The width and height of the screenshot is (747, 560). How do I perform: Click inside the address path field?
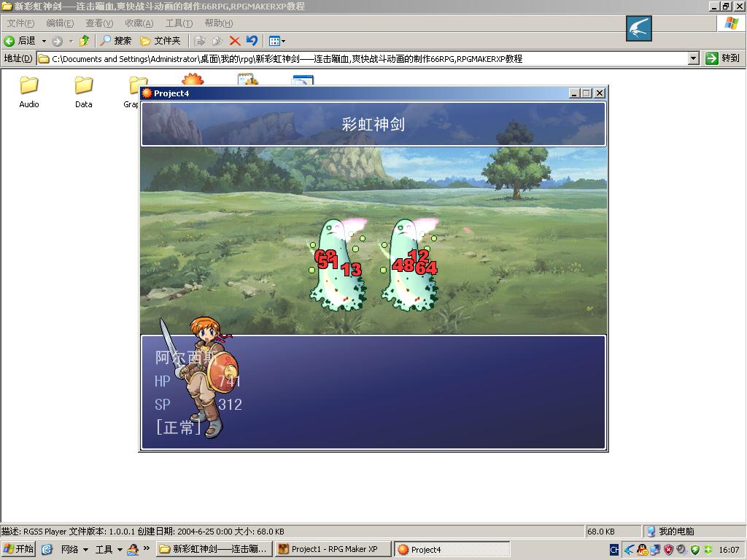click(x=362, y=58)
